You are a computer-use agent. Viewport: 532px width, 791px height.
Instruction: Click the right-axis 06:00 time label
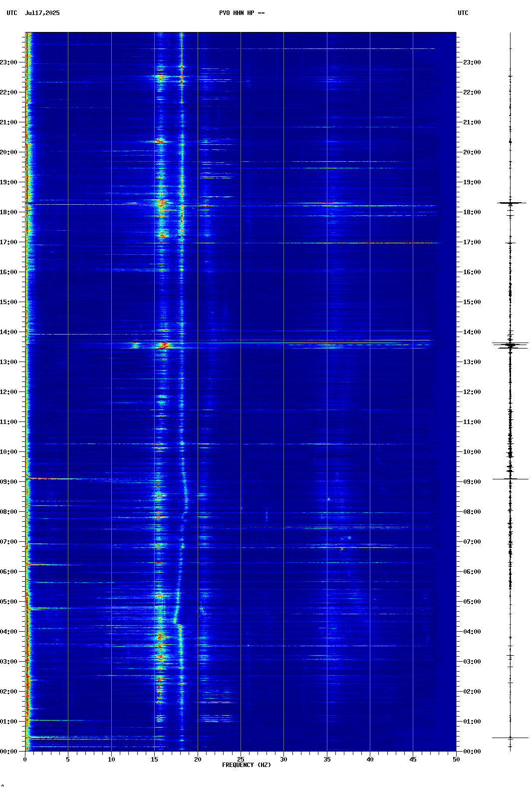tap(472, 572)
